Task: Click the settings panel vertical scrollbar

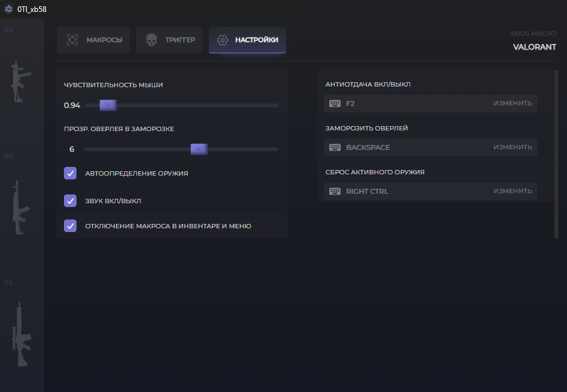Action: tap(556, 154)
